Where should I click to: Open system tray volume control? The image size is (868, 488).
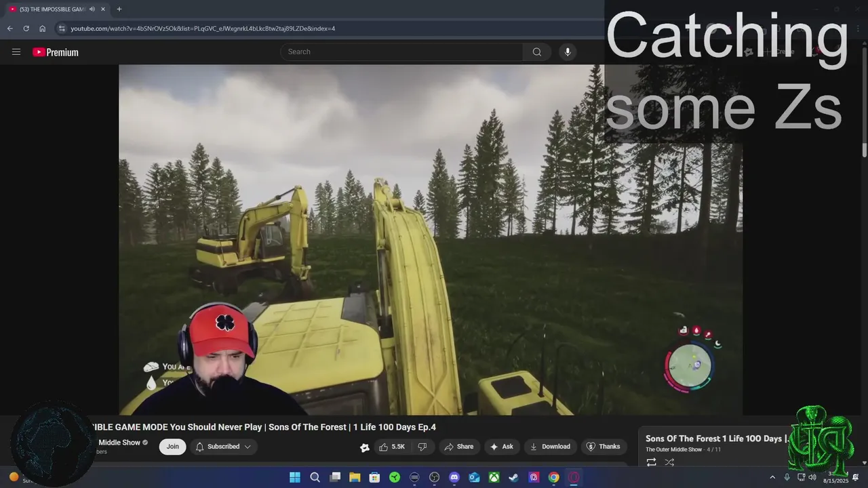click(x=812, y=477)
